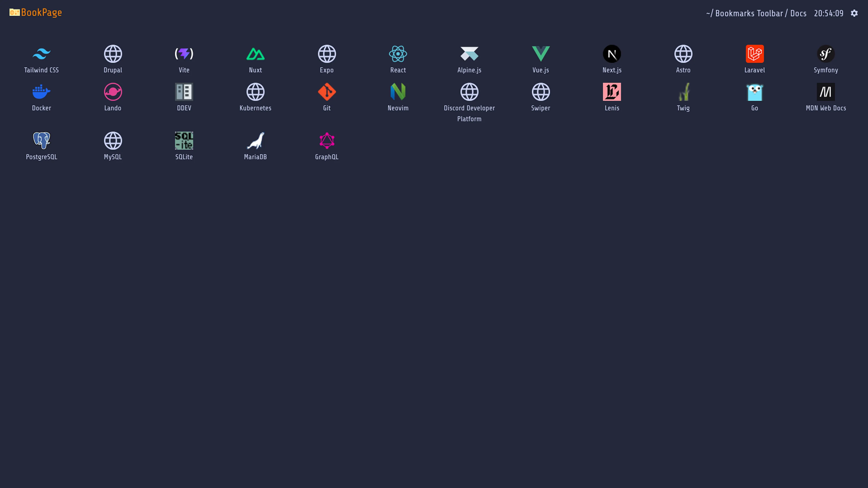Click the BookPage logo title

click(x=41, y=12)
